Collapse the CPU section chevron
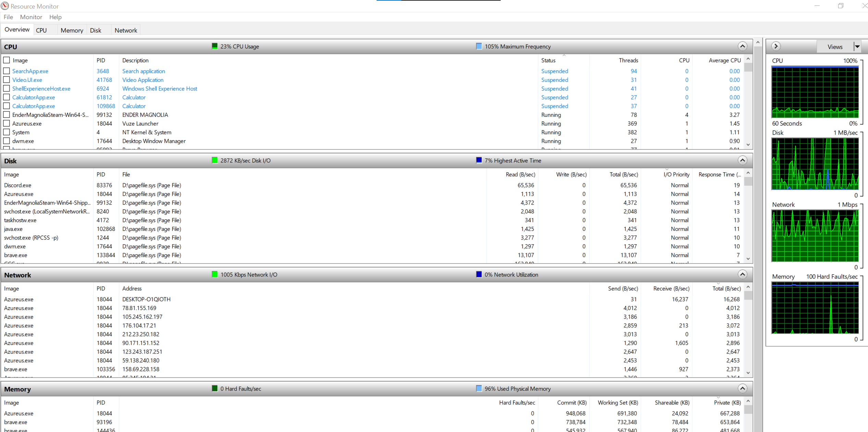Screen dimensions: 868x432 tap(742, 46)
